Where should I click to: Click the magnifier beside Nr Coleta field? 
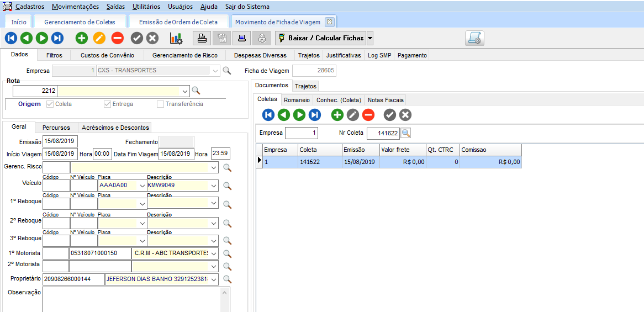[x=406, y=133]
